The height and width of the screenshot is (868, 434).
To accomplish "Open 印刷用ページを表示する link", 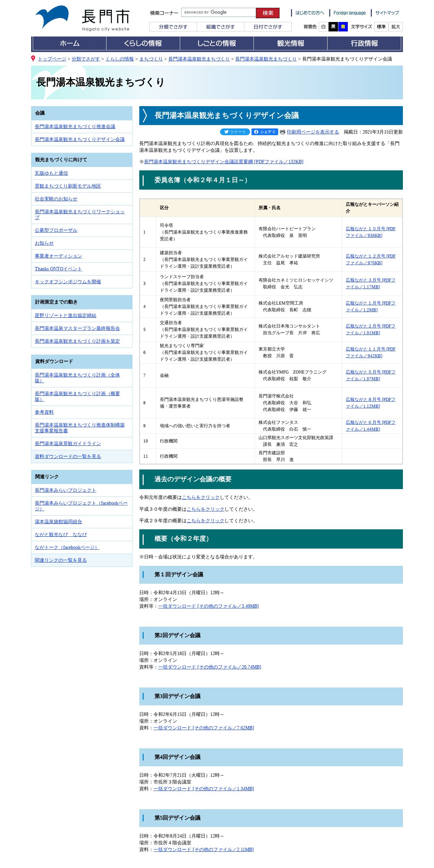I will pyautogui.click(x=313, y=132).
